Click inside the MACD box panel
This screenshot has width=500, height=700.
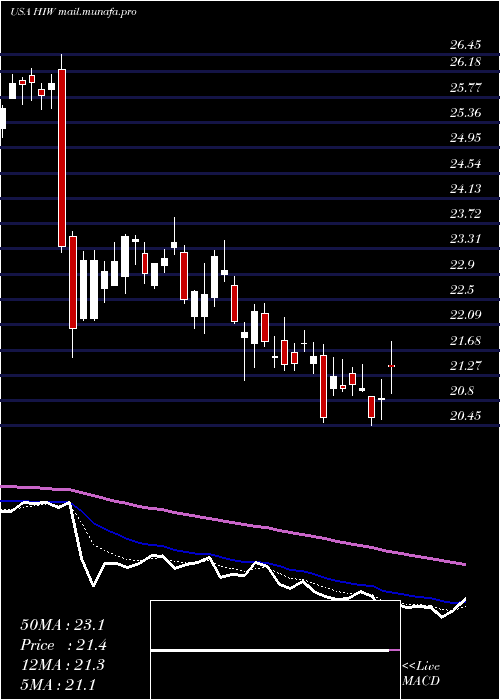(275, 650)
